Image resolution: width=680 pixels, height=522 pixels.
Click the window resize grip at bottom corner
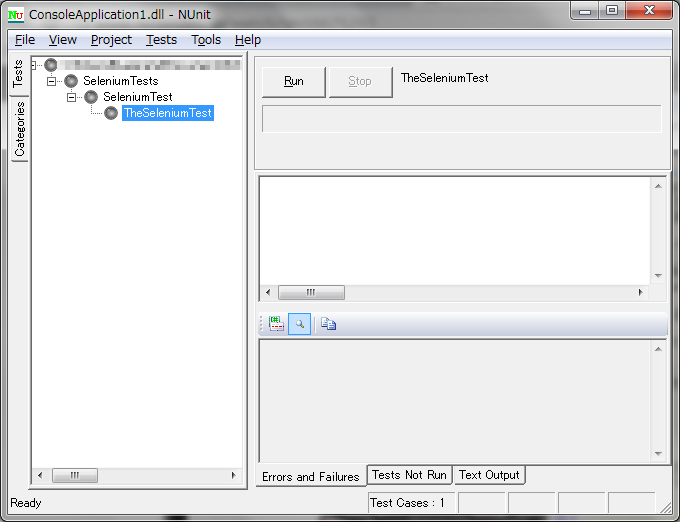[665, 506]
